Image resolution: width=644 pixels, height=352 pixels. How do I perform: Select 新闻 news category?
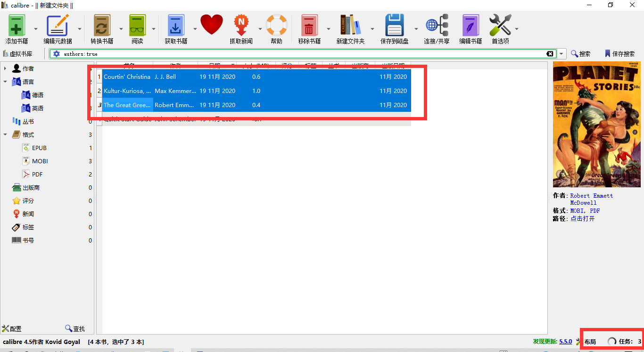click(x=28, y=214)
